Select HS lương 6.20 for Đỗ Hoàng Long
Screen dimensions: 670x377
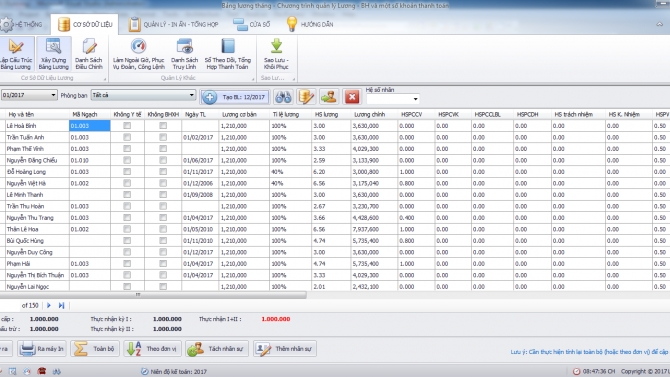(331, 172)
